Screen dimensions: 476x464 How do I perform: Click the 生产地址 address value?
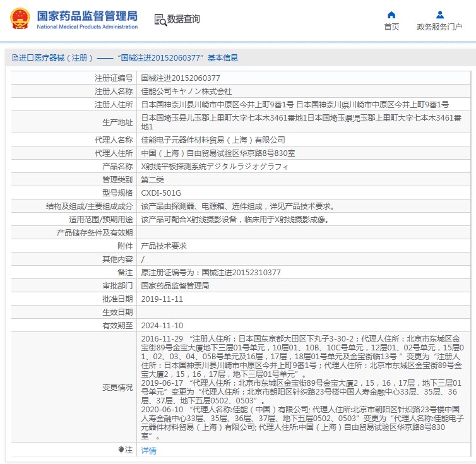click(301, 122)
